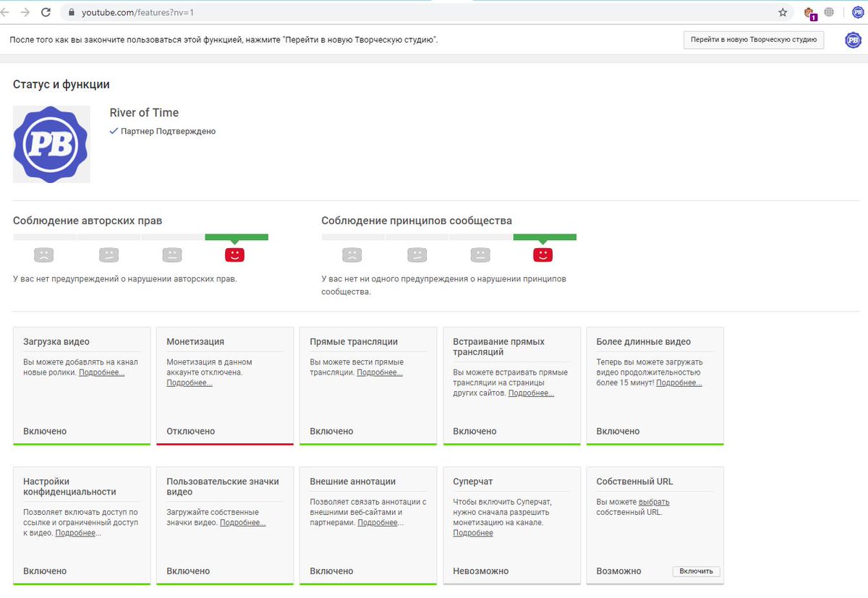Viewport: 868px width, 598px height.
Task: Click Включено status in Более длинные видео card
Action: tap(618, 431)
